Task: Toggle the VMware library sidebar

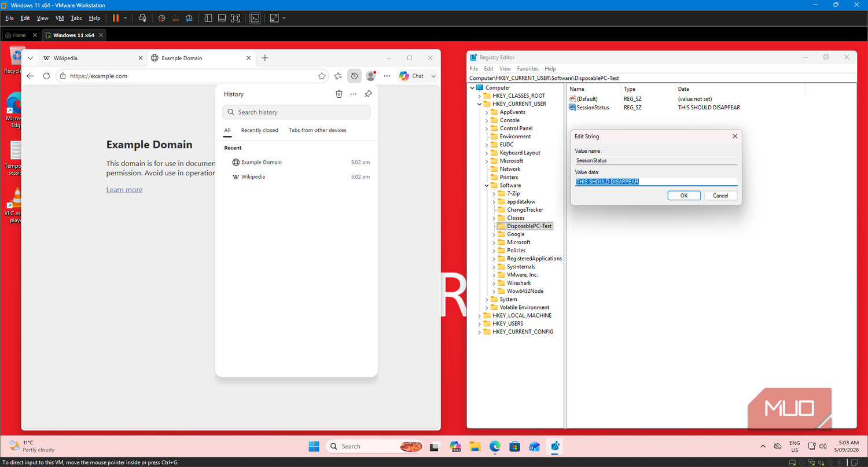Action: pos(208,18)
